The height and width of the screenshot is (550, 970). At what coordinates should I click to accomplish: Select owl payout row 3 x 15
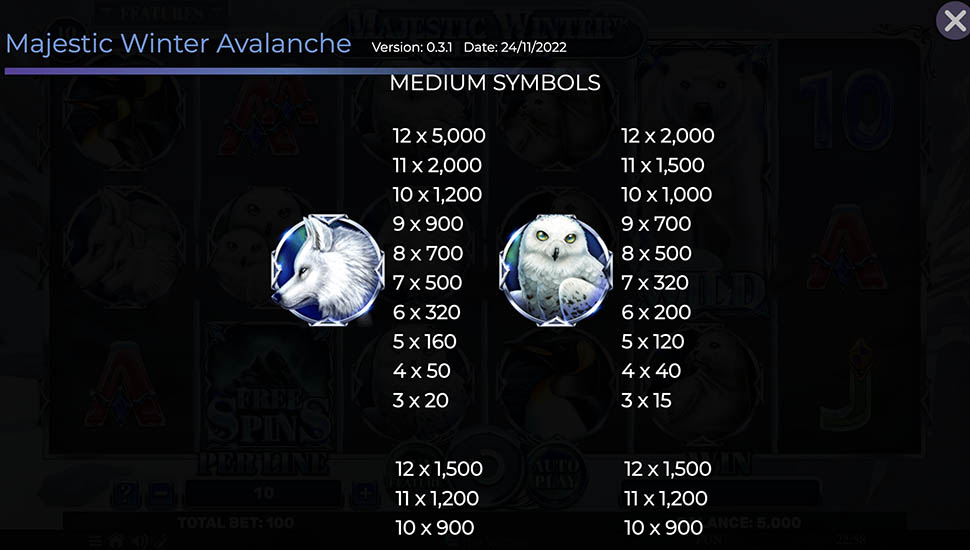646,400
